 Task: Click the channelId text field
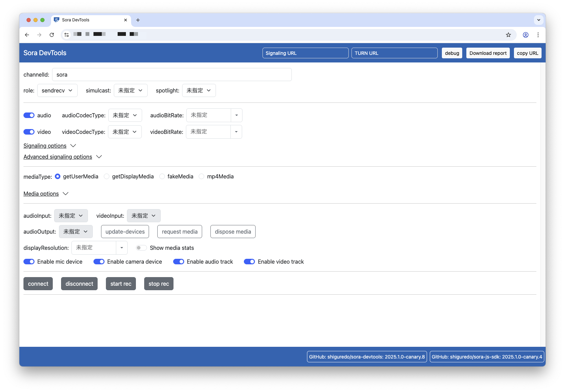pos(172,75)
